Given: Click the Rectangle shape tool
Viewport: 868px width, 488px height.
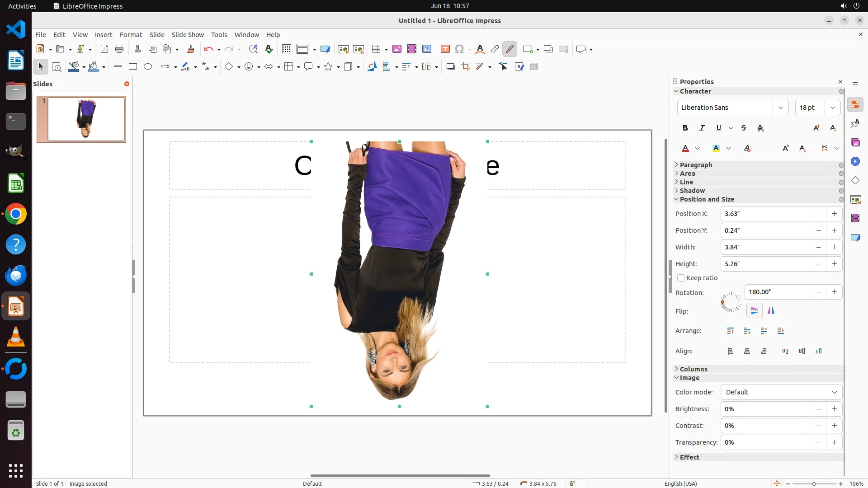Looking at the screenshot, I should [x=133, y=67].
